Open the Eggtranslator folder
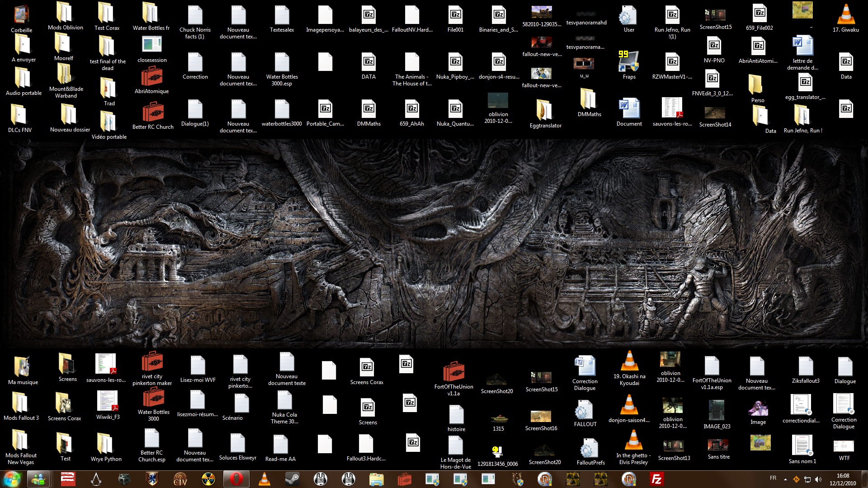 click(545, 114)
